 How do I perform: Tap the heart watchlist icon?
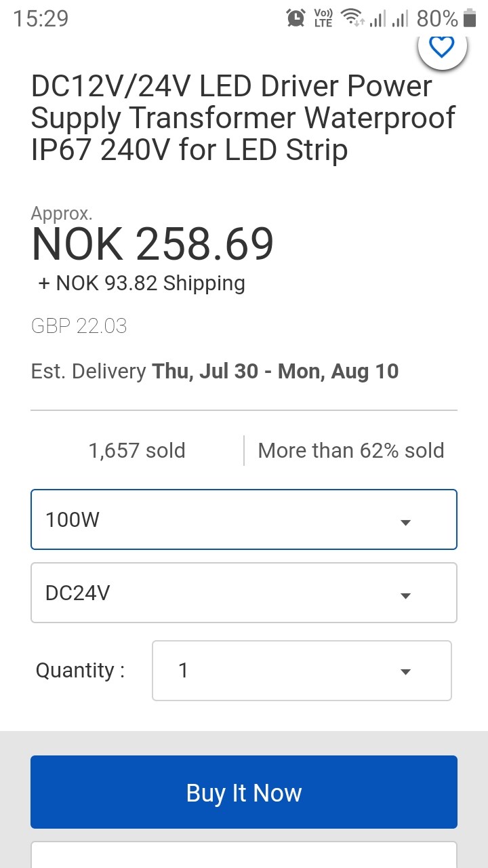pyautogui.click(x=442, y=47)
